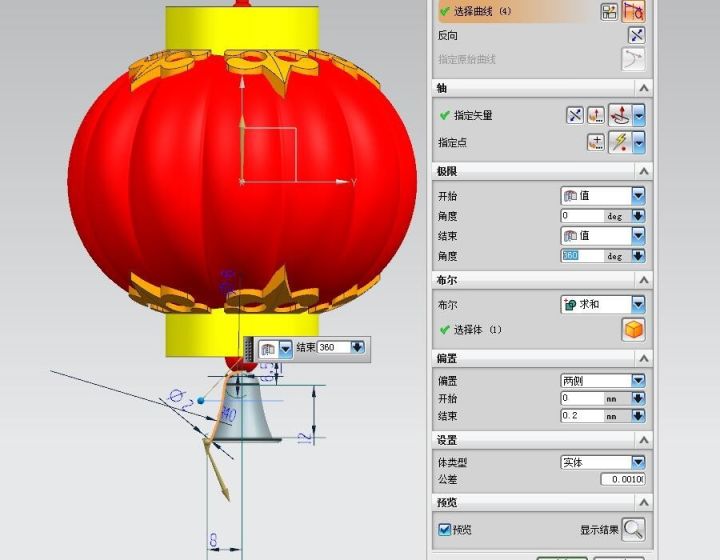720x560 pixels.
Task: Open the 体类型 实体 dropdown
Action: [x=603, y=462]
